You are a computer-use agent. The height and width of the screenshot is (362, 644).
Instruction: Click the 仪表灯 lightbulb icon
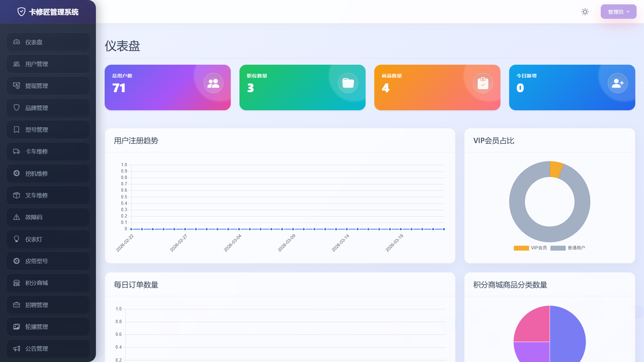pos(16,239)
